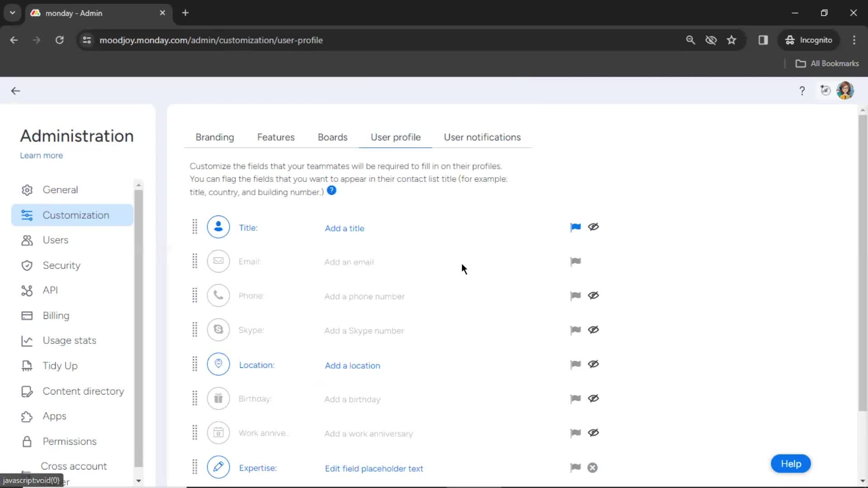The width and height of the screenshot is (868, 488).
Task: Click the Phone field flag icon
Action: pos(575,296)
